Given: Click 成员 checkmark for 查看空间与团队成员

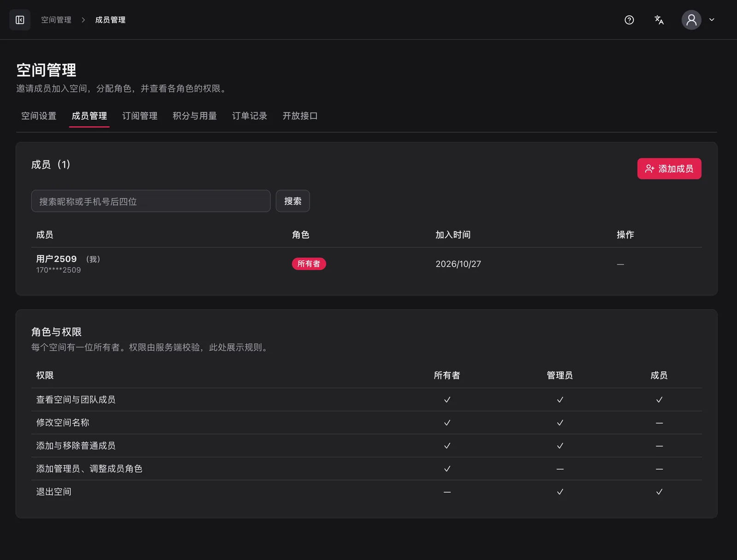Looking at the screenshot, I should point(659,400).
